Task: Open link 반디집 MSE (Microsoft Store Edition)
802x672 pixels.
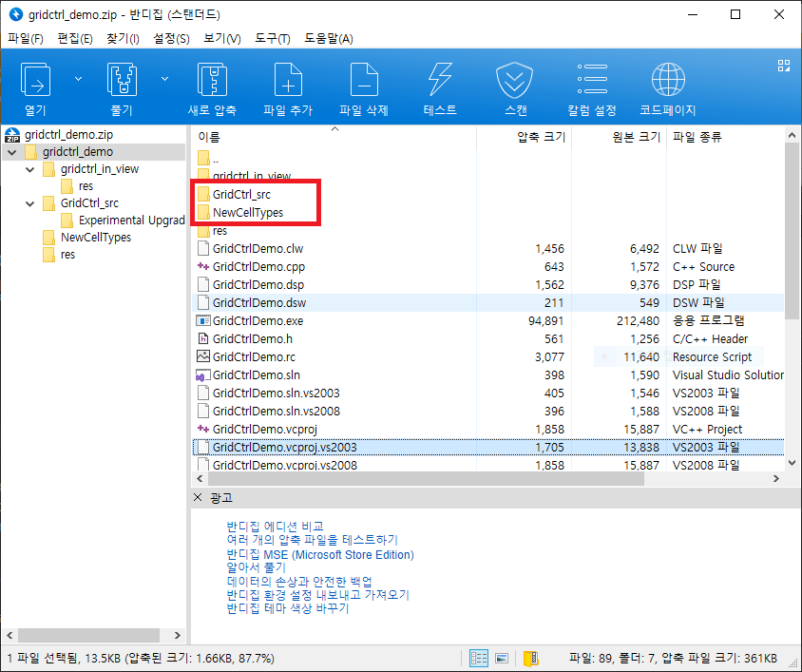Action: point(320,554)
